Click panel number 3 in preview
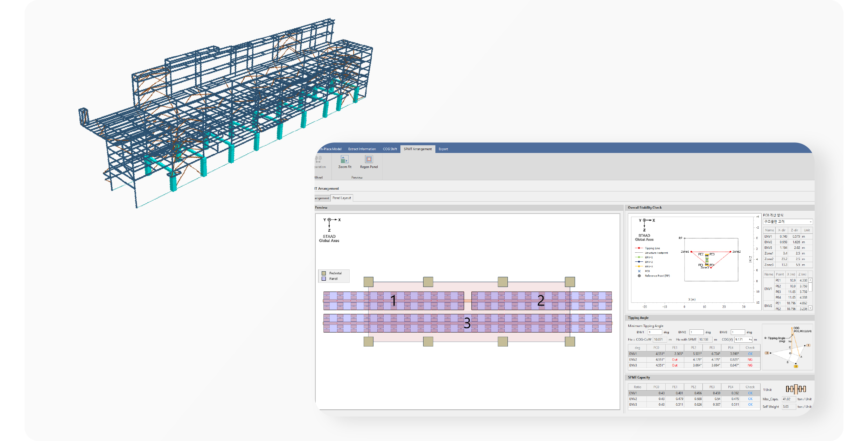Viewport: 868px width, 441px height. click(x=467, y=323)
